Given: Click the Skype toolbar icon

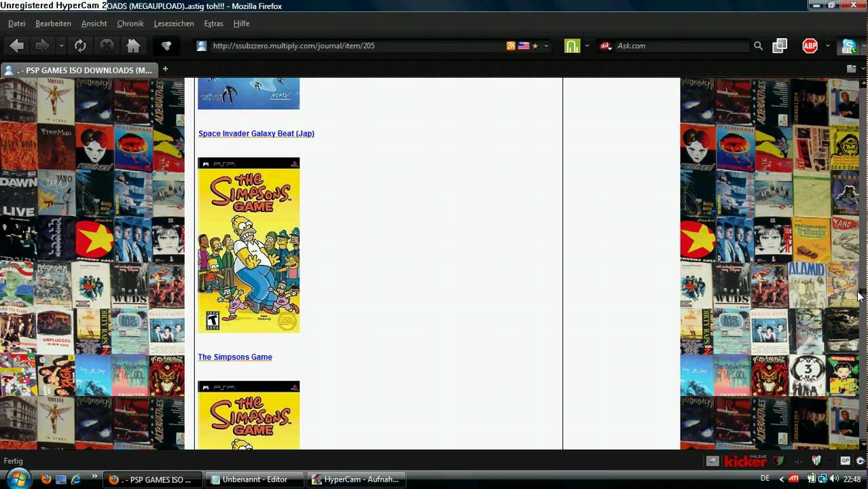Looking at the screenshot, I should pos(849,46).
